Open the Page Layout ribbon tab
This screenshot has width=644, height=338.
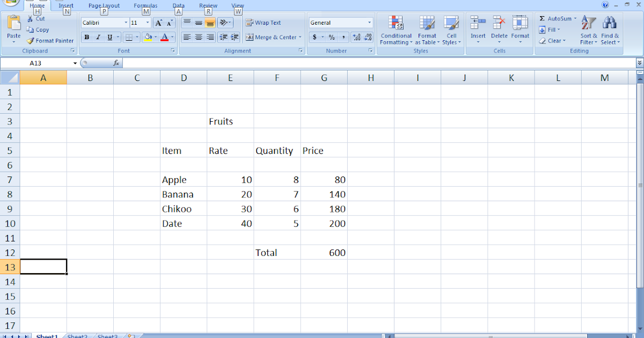[x=104, y=5]
